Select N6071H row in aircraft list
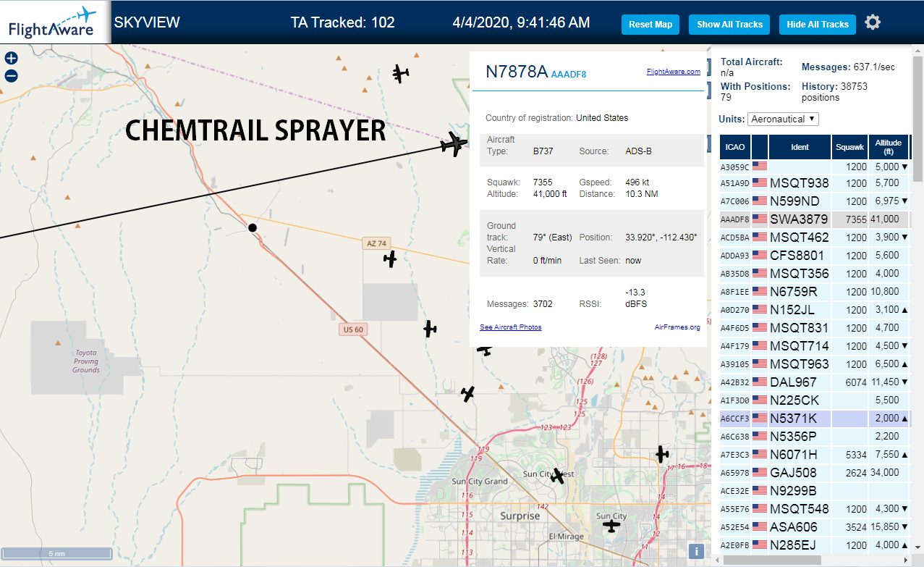This screenshot has height=567, width=924. pyautogui.click(x=814, y=455)
